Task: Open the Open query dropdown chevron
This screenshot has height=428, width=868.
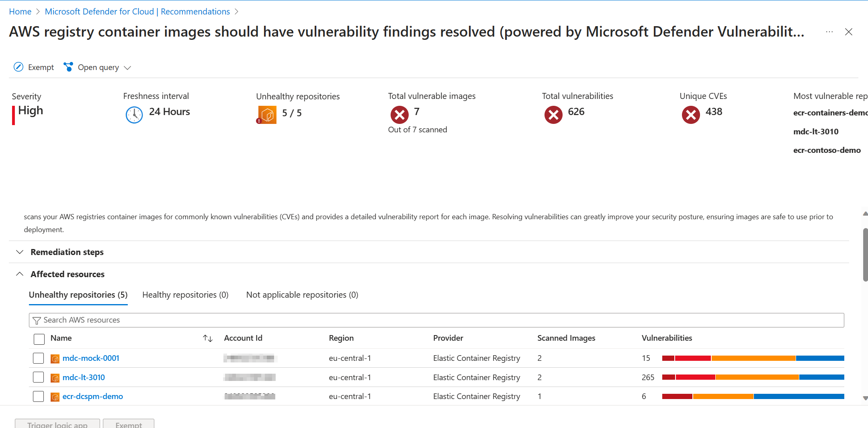Action: [x=127, y=68]
